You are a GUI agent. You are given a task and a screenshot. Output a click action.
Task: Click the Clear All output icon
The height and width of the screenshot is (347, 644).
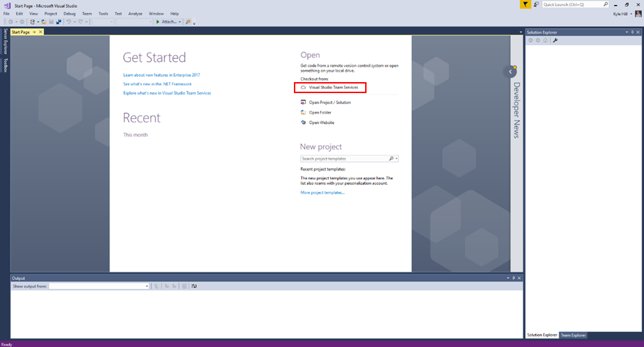click(184, 286)
